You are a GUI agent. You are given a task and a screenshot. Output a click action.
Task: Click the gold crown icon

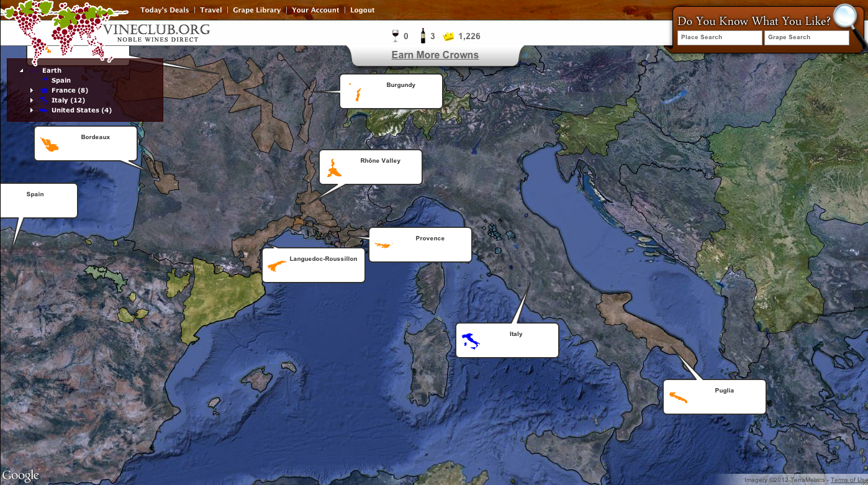[448, 37]
